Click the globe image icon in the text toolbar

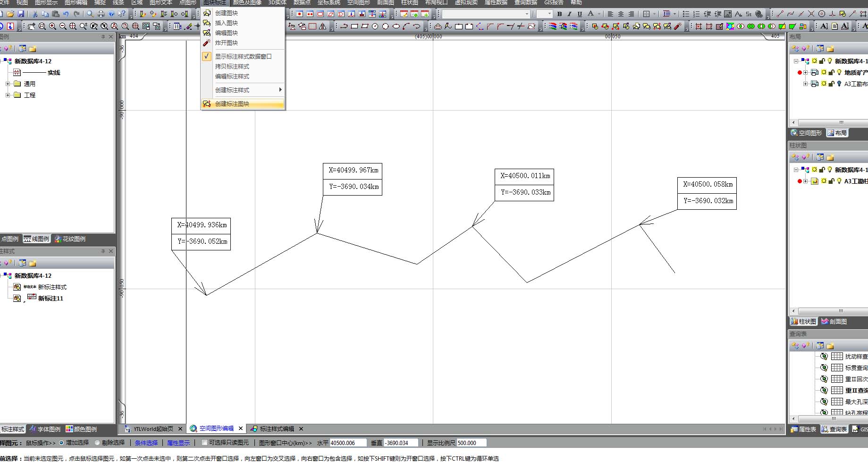(759, 14)
